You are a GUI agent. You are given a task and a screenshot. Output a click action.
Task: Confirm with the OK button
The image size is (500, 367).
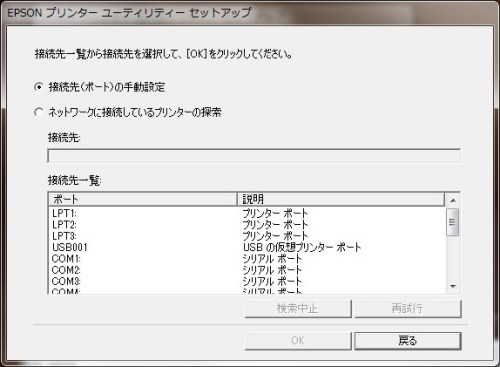click(298, 341)
